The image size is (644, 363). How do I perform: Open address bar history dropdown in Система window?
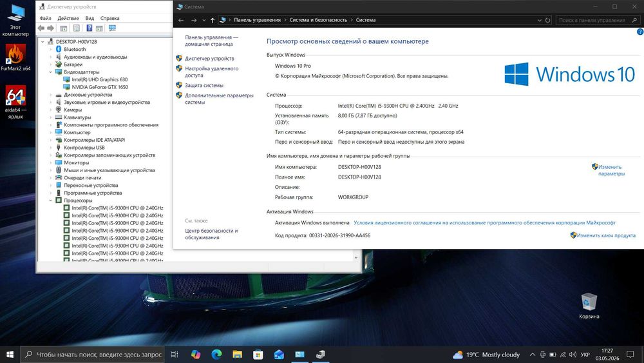pyautogui.click(x=539, y=20)
